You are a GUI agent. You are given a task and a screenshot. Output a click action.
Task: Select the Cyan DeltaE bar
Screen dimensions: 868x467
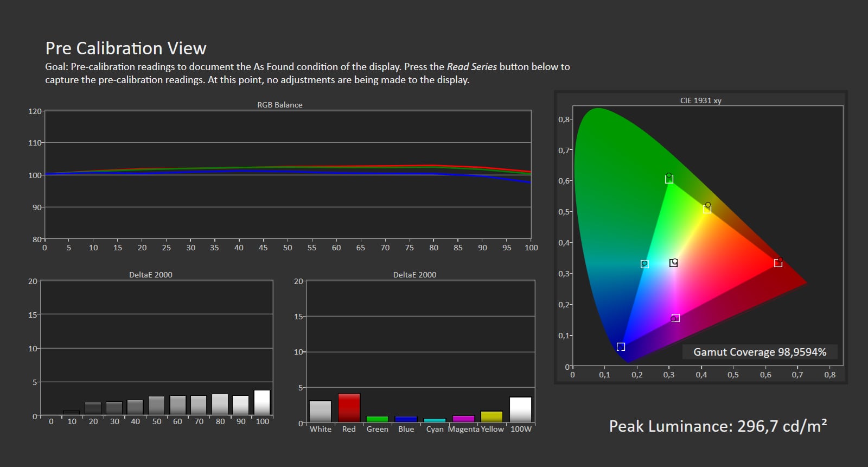coord(435,420)
